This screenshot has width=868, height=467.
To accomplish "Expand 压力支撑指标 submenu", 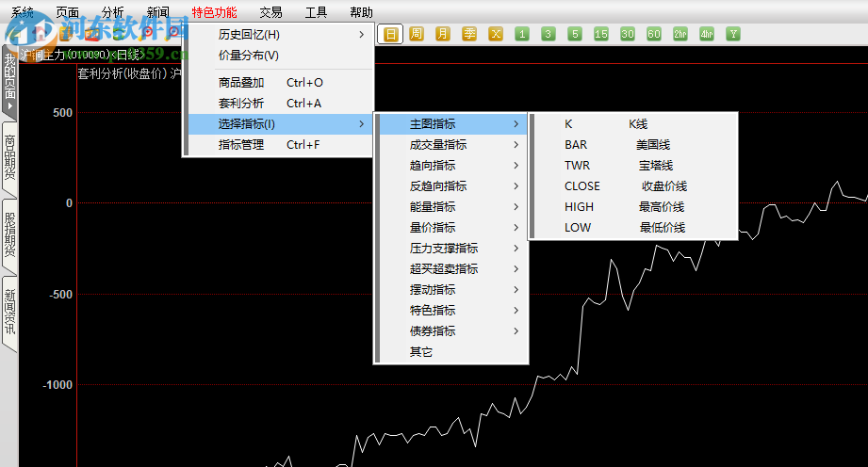I will [452, 249].
